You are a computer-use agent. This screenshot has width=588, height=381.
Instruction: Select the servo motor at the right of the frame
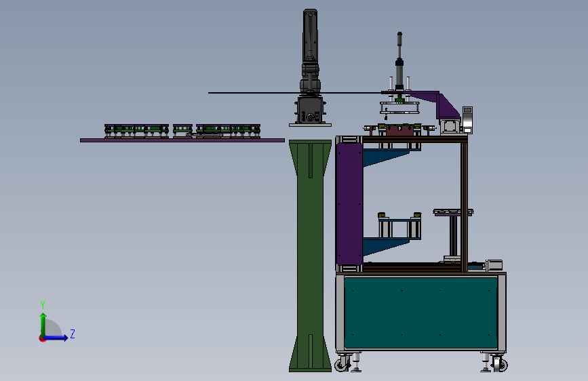pos(494,265)
